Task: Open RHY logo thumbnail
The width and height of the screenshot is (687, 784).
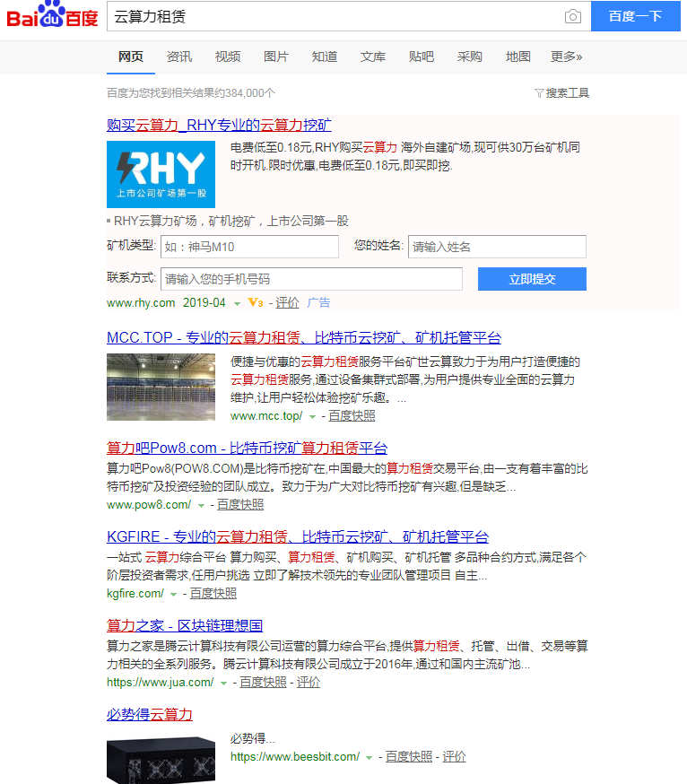Action: (161, 174)
